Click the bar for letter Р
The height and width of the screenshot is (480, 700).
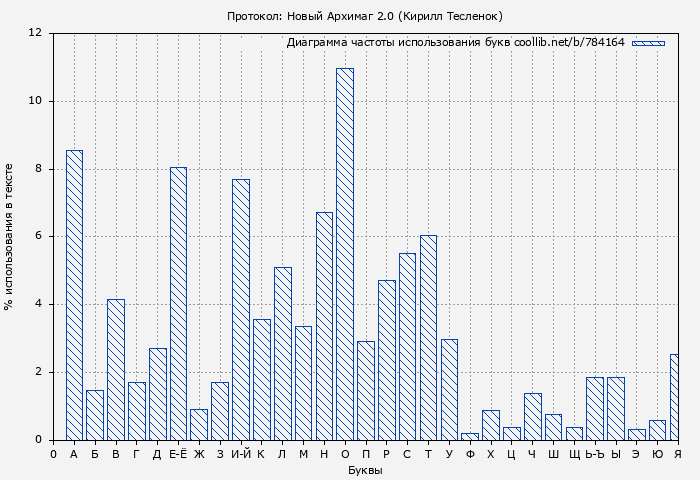[386, 360]
